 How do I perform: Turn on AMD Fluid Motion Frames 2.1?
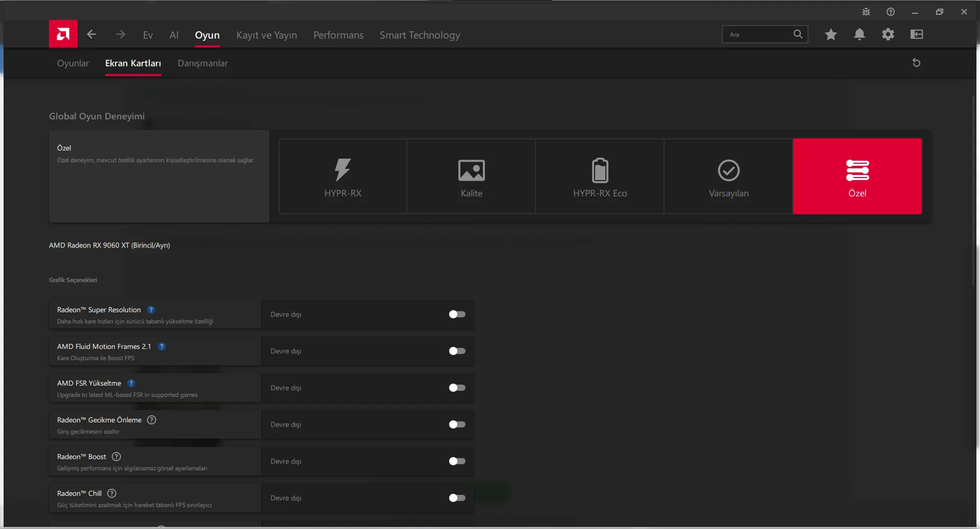click(457, 351)
